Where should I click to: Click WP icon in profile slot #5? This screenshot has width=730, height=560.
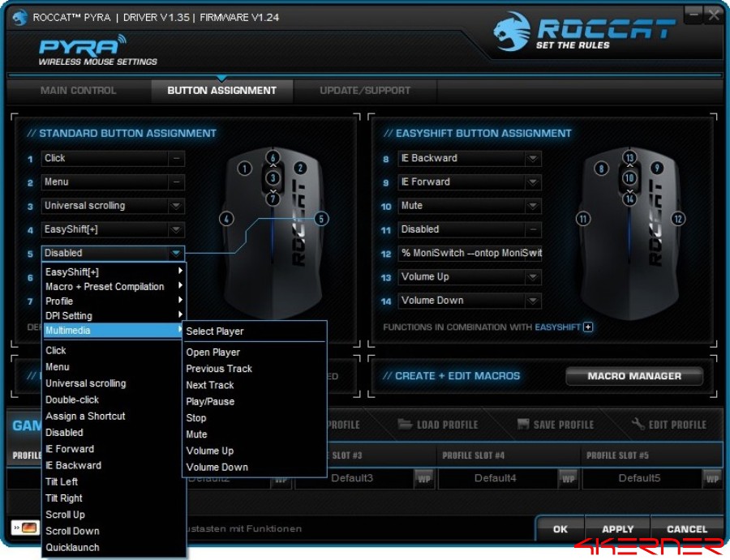[712, 479]
